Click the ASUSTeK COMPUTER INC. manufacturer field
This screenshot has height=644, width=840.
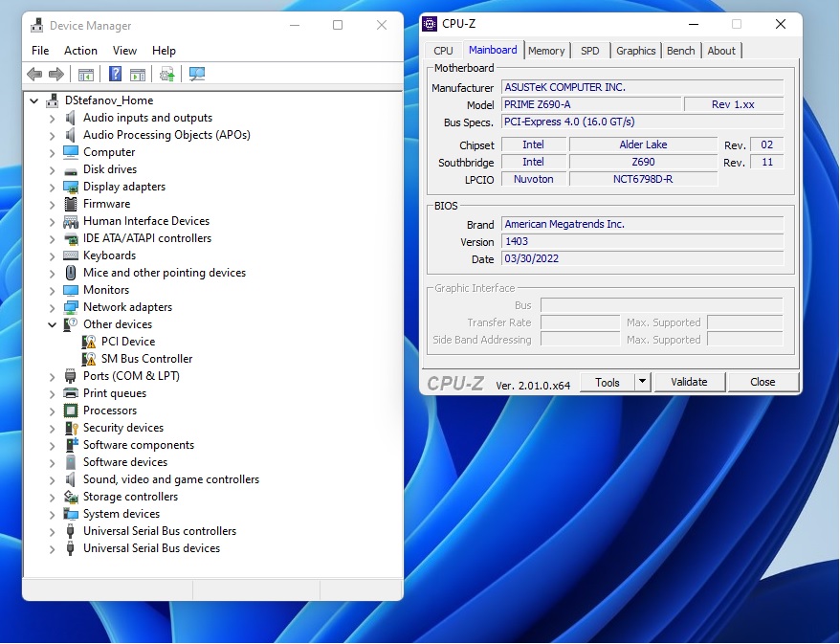643,87
